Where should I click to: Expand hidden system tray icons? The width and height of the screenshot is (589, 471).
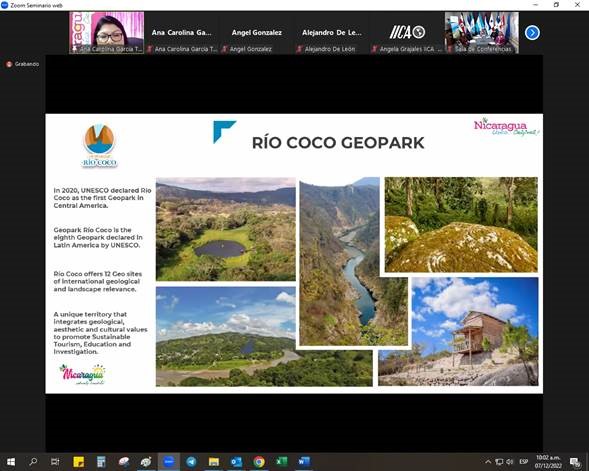click(488, 462)
